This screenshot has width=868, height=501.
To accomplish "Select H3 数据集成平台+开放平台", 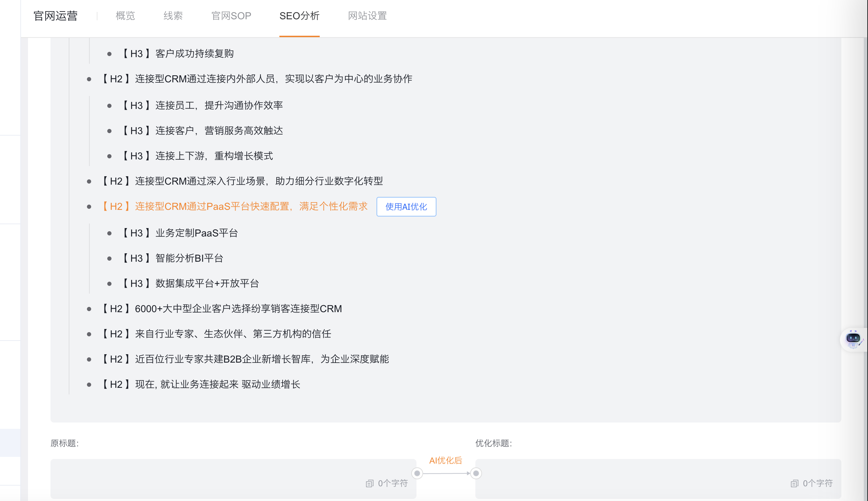I will 190,283.
